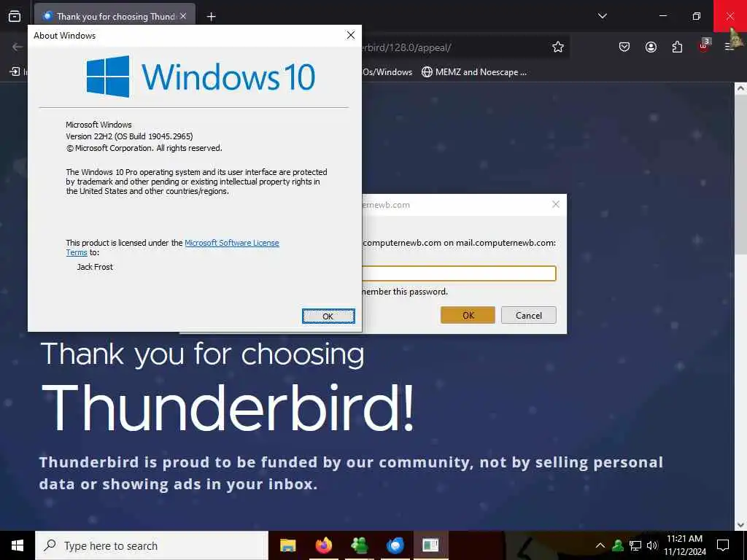The image size is (747, 560).
Task: Open the Firefox extensions puzzle icon
Action: pos(677,47)
